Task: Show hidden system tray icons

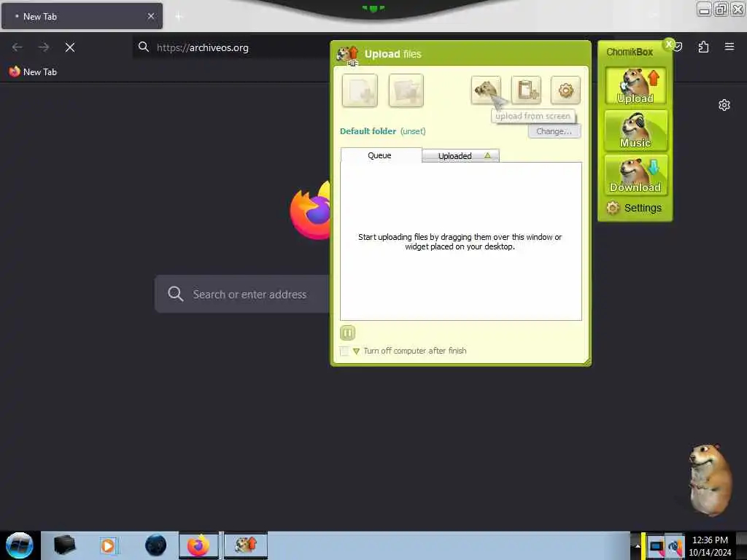Action: coord(637,546)
